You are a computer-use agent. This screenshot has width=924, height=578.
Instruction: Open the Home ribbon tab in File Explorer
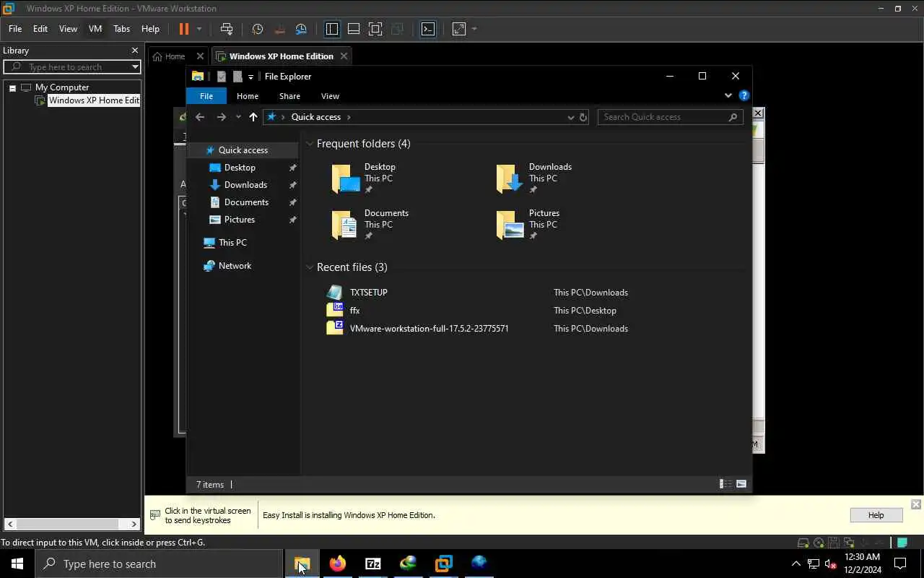coord(248,96)
